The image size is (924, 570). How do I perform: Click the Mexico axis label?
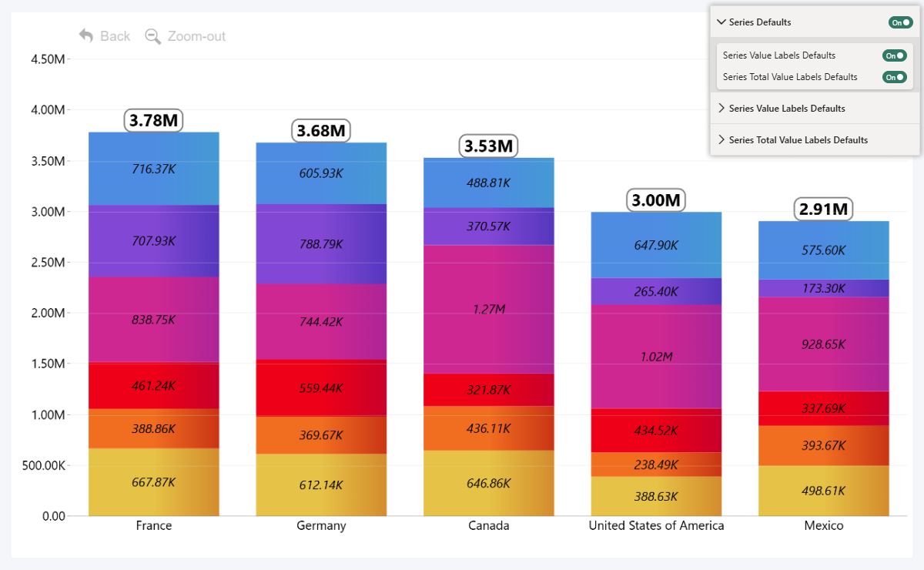824,525
